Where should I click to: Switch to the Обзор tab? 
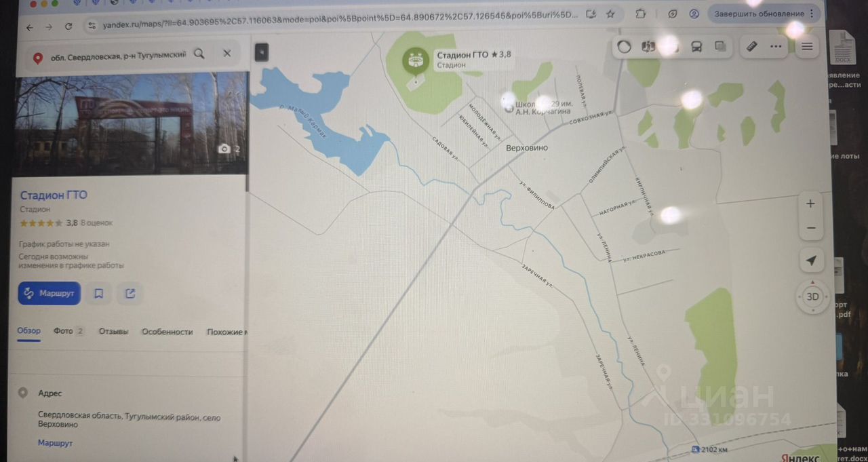click(x=29, y=331)
